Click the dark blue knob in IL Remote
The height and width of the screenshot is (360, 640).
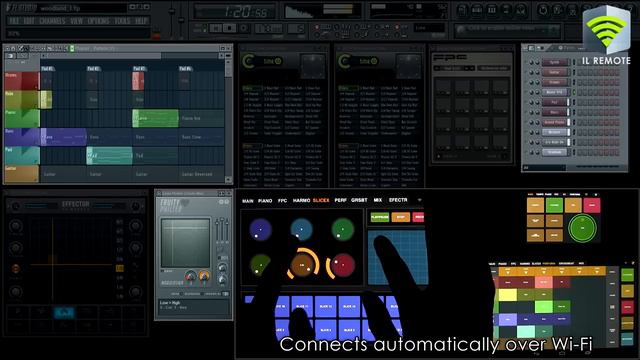coord(260,229)
